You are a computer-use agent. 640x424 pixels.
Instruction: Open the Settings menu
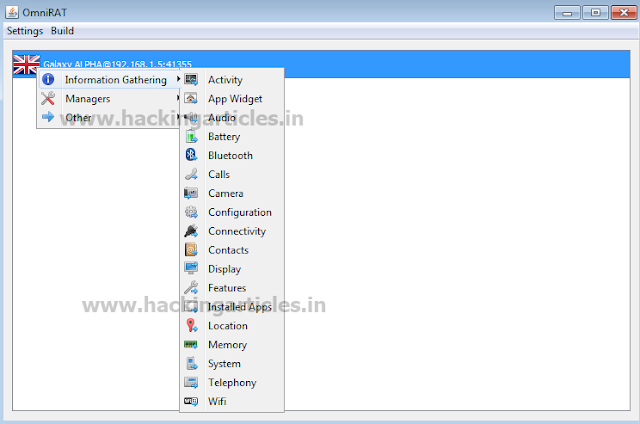(25, 31)
